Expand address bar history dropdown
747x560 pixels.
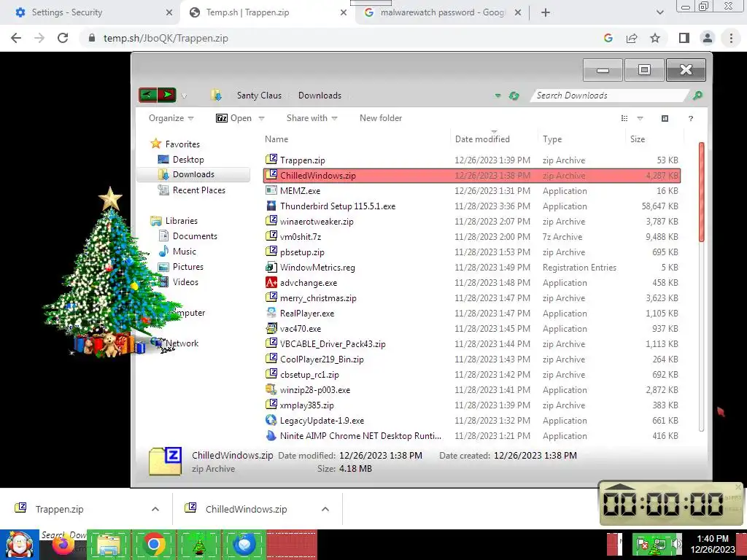click(x=498, y=96)
